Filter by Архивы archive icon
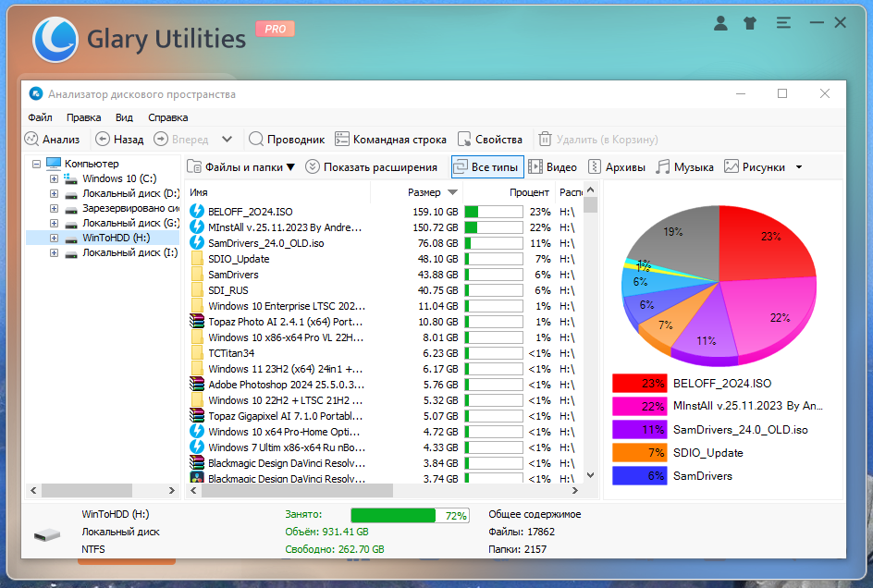The width and height of the screenshot is (873, 588). (595, 167)
